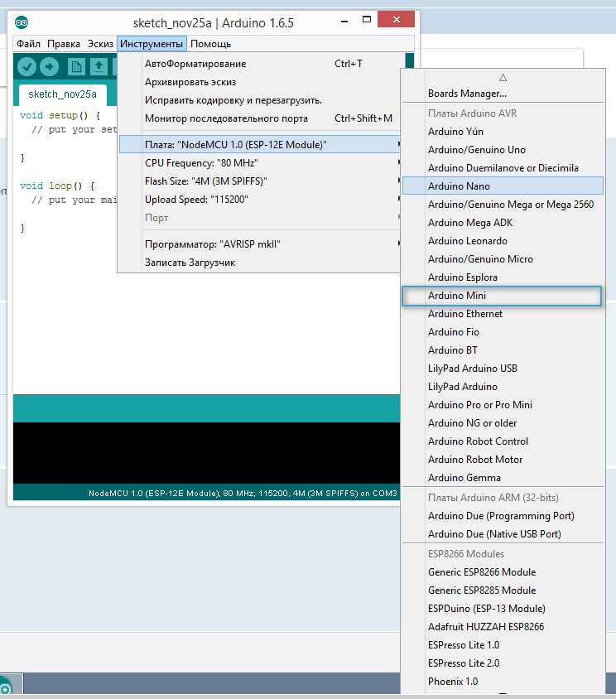Select Arduino Mini board
The width and height of the screenshot is (616, 699).
[x=502, y=296]
